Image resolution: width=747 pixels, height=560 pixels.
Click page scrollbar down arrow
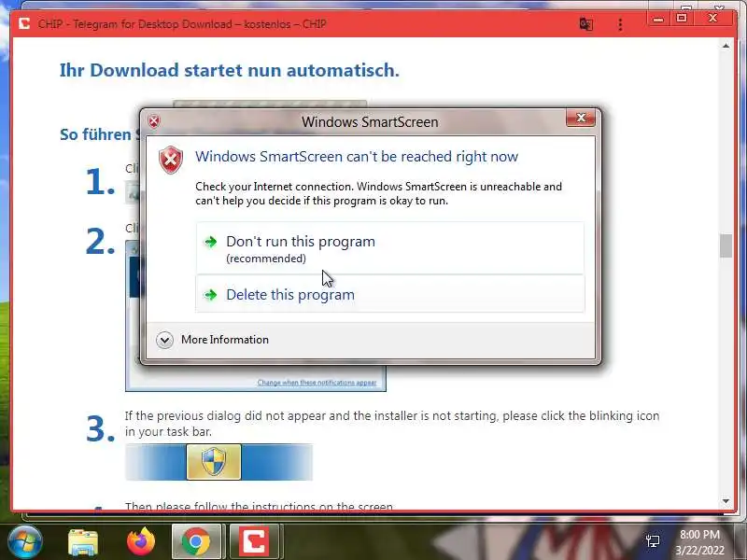pos(726,501)
